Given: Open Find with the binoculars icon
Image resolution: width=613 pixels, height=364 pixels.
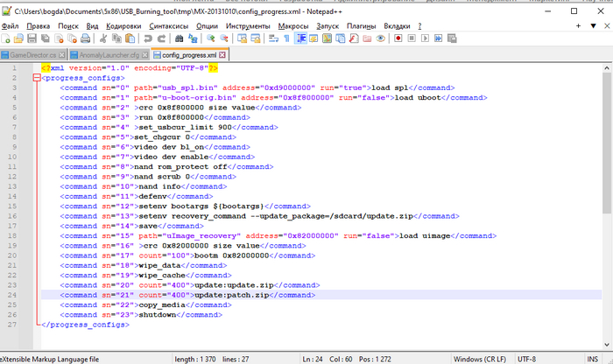Looking at the screenshot, I should (181, 39).
